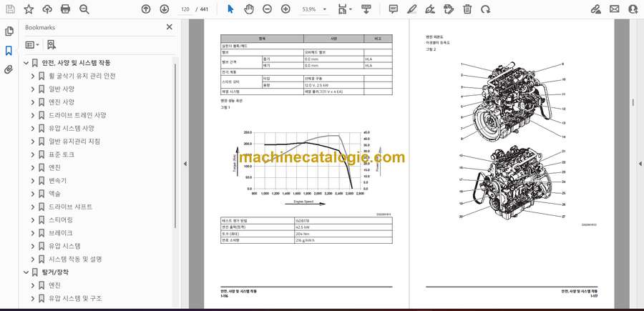This screenshot has height=311, width=644.
Task: Expand the 일반 사양 bookmark
Action: (33, 89)
